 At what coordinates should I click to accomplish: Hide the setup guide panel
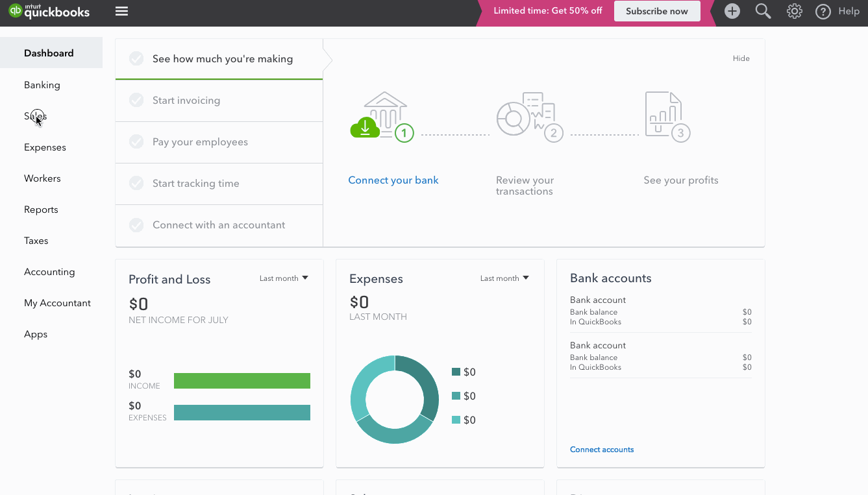(x=741, y=58)
